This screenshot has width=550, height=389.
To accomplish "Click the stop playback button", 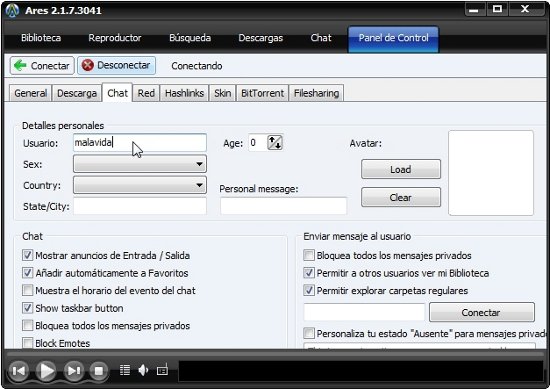I will 99,370.
